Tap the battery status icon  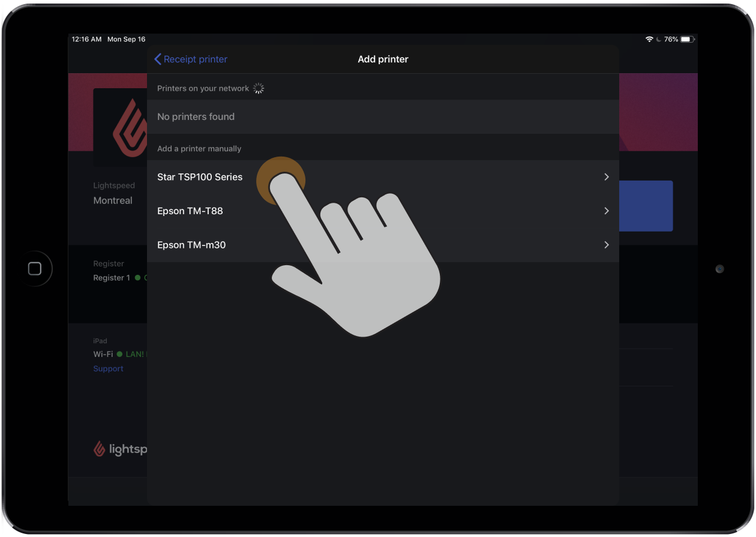pos(688,39)
